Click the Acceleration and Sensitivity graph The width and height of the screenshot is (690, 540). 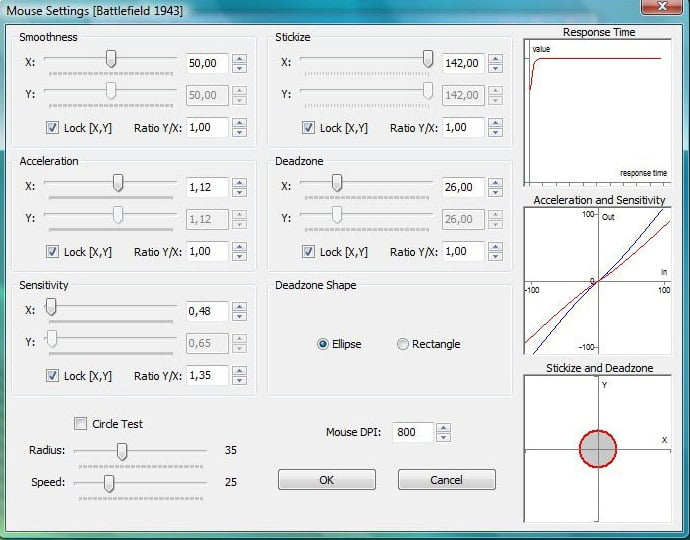(x=598, y=281)
